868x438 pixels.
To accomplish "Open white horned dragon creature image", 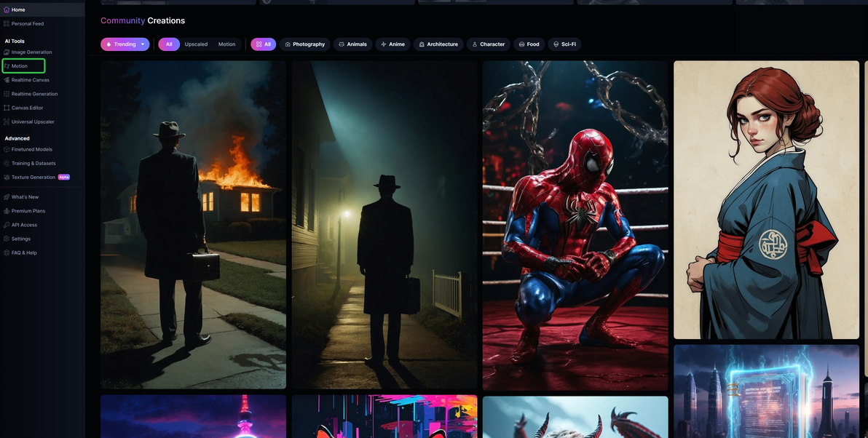I will 575,417.
